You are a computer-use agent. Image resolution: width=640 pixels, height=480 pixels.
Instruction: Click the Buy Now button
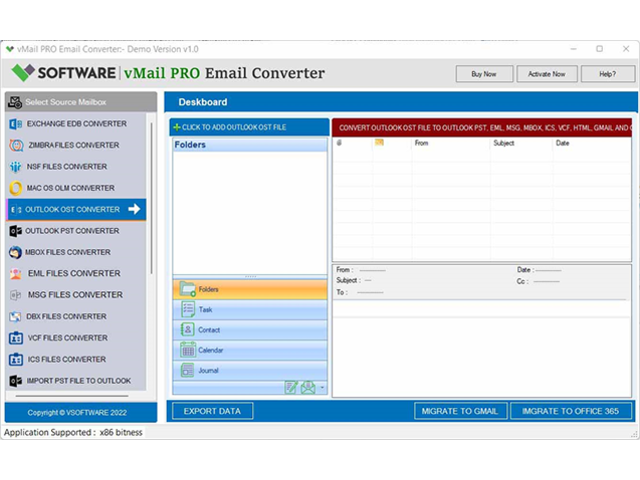click(x=484, y=74)
